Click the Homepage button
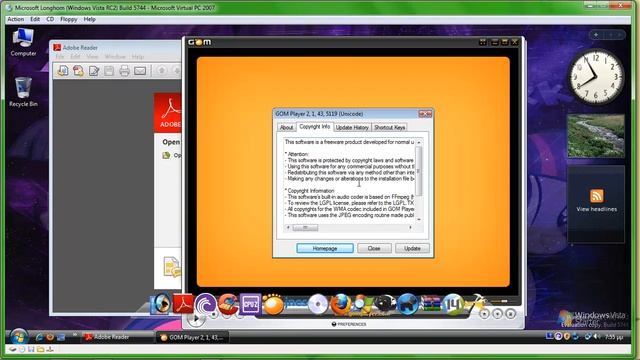The height and width of the screenshot is (360, 640). point(325,248)
